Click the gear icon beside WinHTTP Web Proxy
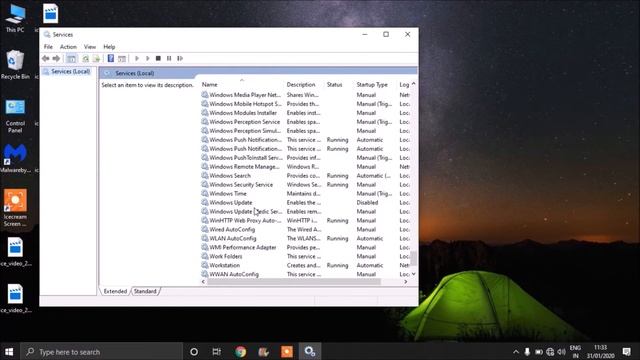Viewport: 640px width, 360px height. [205, 220]
